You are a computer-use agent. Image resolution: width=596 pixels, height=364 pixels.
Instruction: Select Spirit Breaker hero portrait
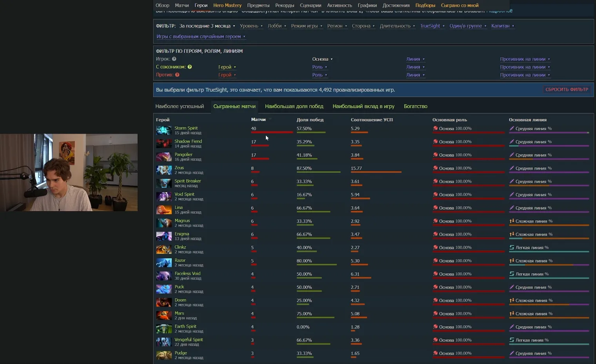pyautogui.click(x=164, y=183)
